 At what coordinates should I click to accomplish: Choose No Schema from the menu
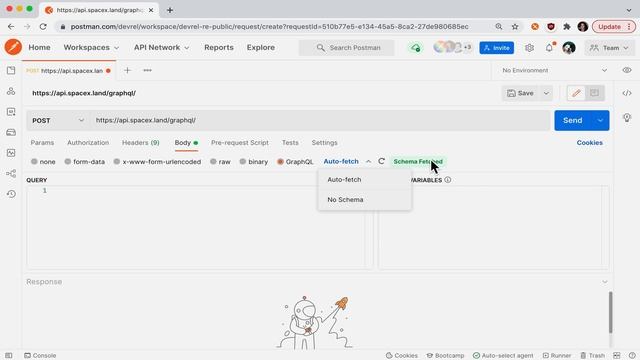click(x=364, y=200)
